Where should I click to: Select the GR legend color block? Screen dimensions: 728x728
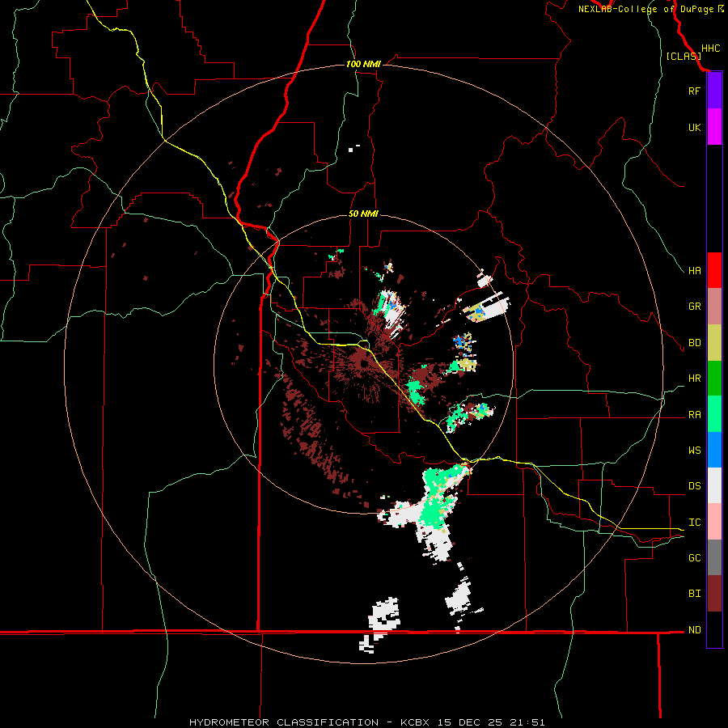click(x=714, y=307)
